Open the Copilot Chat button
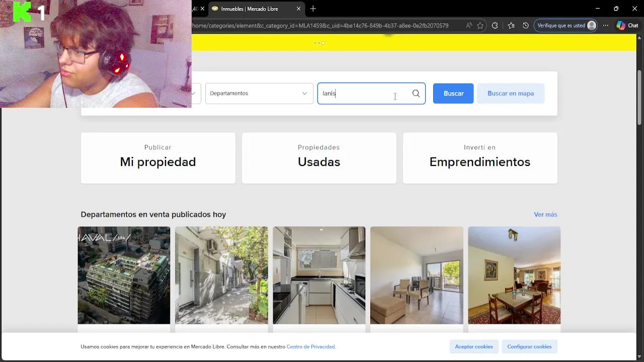Viewport: 644px width, 362px height. point(627,25)
